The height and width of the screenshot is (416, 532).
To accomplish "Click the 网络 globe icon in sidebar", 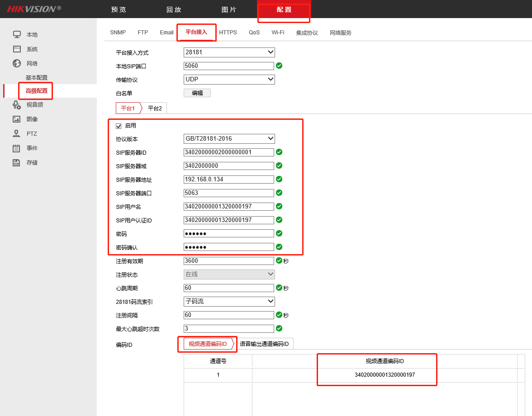I will (17, 63).
